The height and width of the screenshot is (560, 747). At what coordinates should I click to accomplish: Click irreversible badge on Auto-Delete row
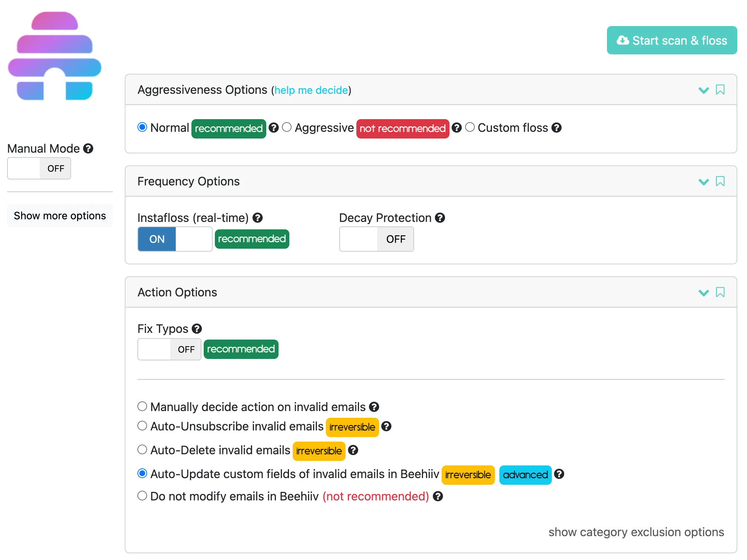click(x=319, y=451)
